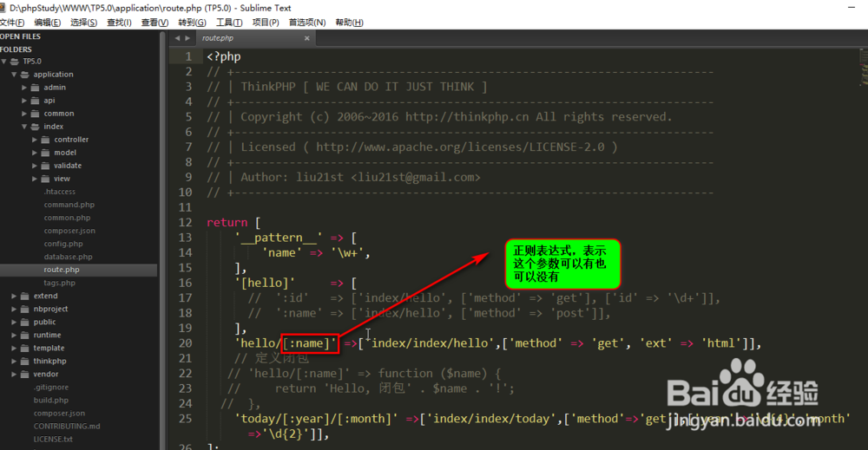
Task: Collapse the application folder arrow
Action: [14, 74]
